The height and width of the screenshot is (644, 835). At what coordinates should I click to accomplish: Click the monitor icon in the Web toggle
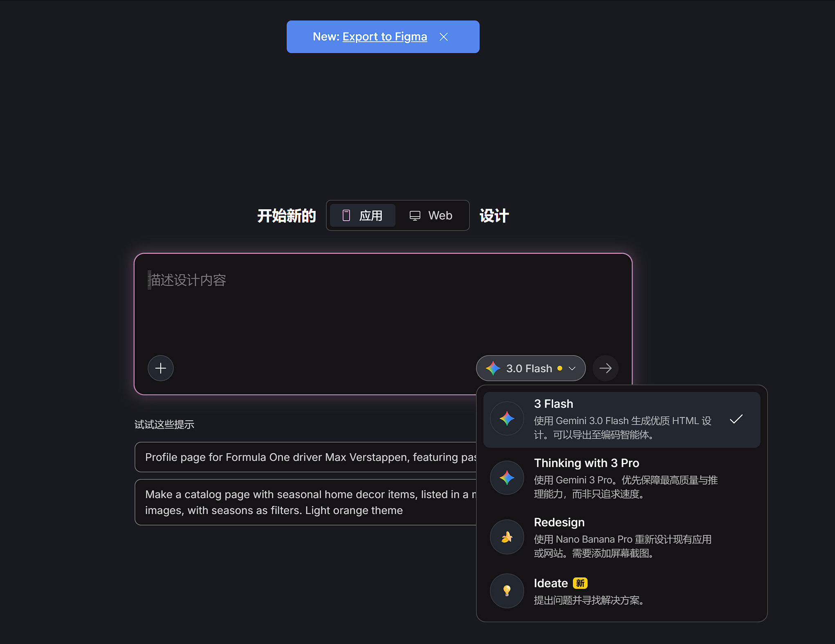415,216
